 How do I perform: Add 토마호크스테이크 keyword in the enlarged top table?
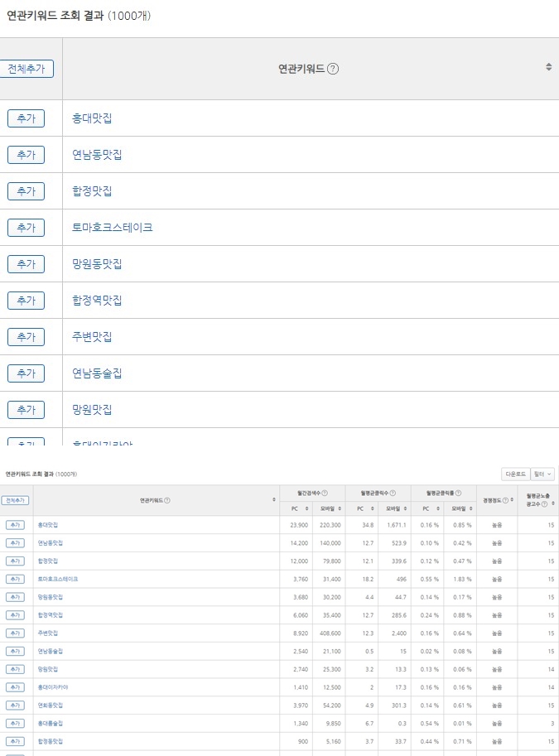point(25,228)
